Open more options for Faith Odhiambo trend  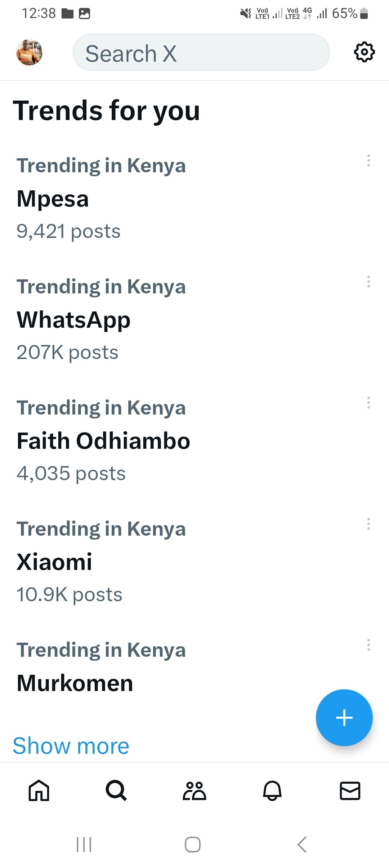(x=368, y=403)
